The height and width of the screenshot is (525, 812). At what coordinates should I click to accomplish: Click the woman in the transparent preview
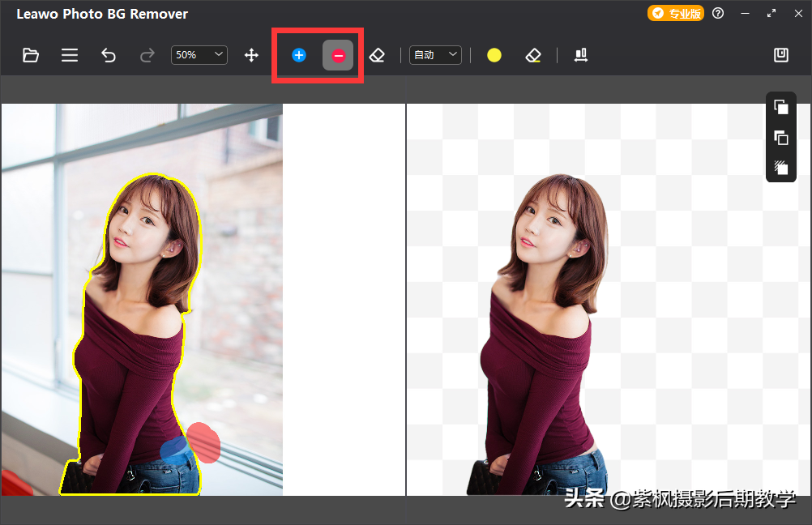[x=543, y=340]
